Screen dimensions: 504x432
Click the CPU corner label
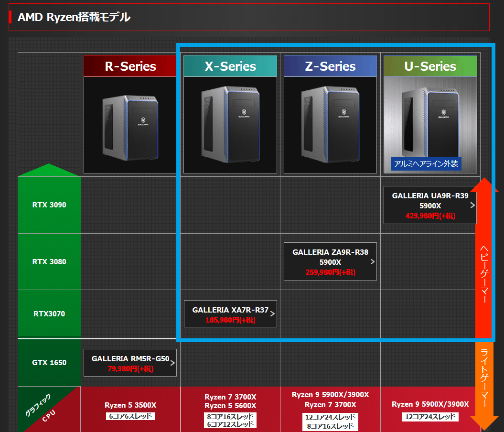pos(49,416)
